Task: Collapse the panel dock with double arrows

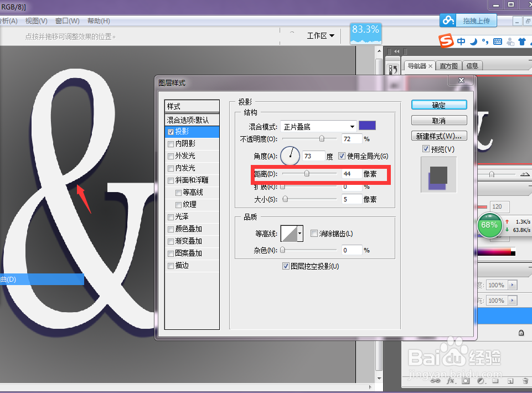Action: (396, 51)
